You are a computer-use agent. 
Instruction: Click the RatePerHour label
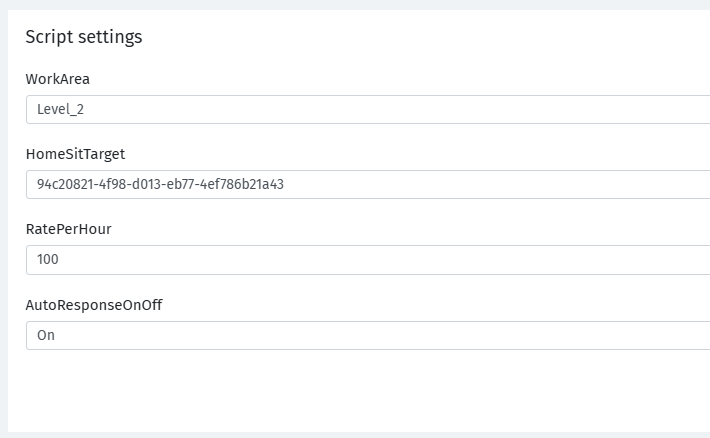pos(68,229)
